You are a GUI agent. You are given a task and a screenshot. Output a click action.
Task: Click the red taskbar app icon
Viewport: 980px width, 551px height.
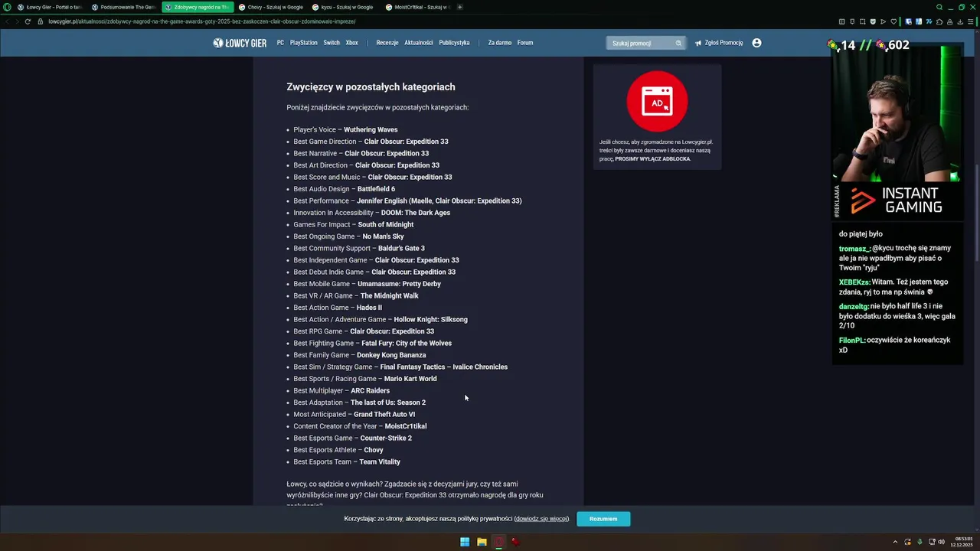point(516,542)
